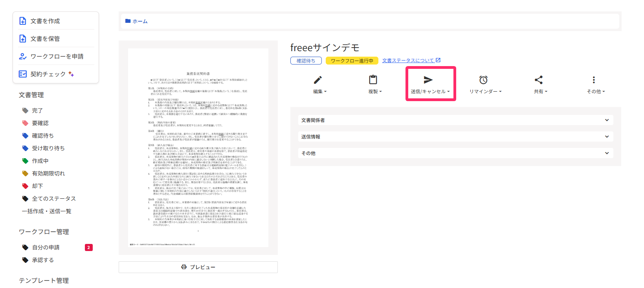Click the freeeサインデモ document title
The height and width of the screenshot is (288, 644).
[x=325, y=48]
